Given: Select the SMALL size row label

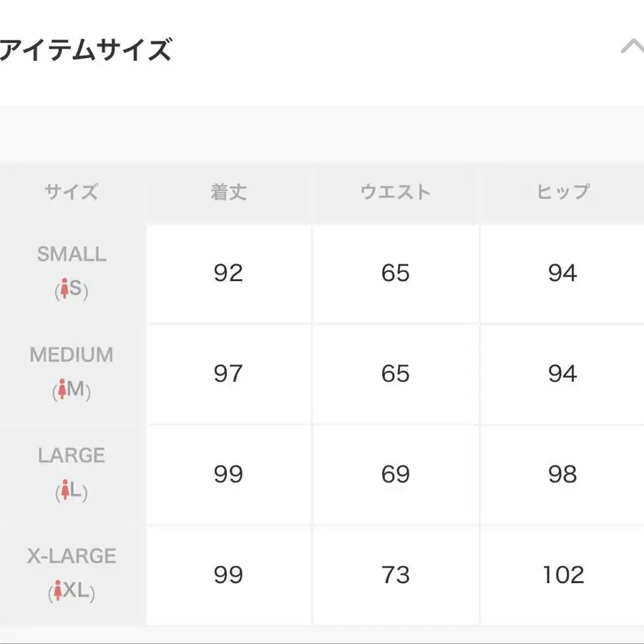Looking at the screenshot, I should [72, 254].
